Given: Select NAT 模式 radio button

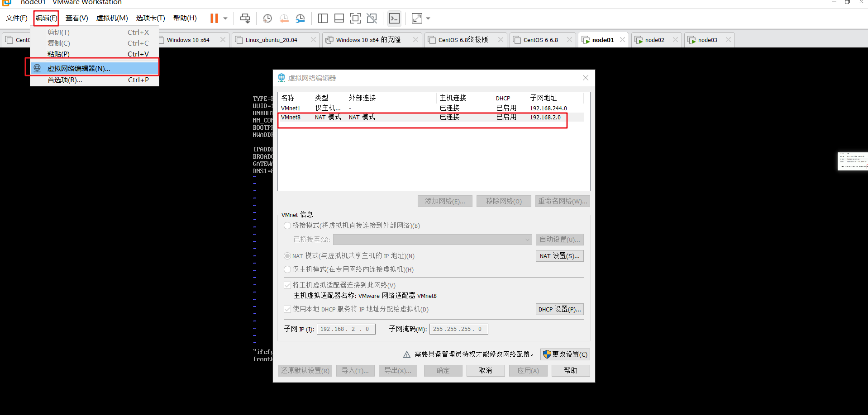Looking at the screenshot, I should 287,256.
